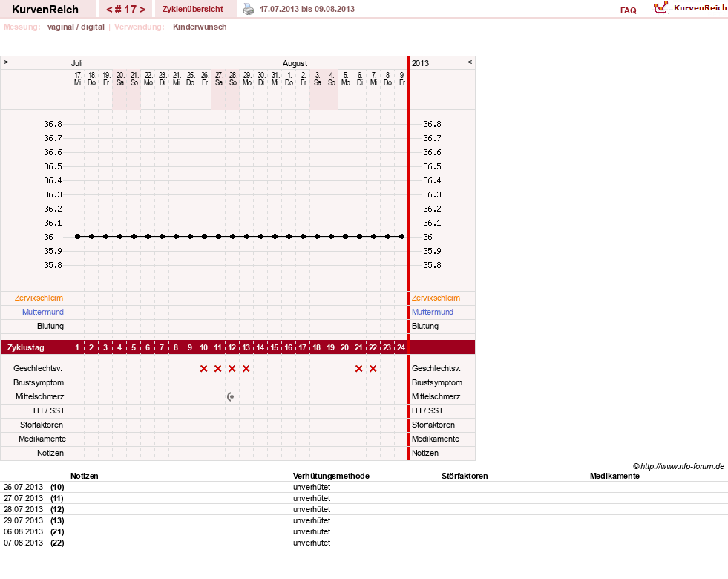The height and width of the screenshot is (579, 728).
Task: Click the '3. Sa' date column header
Action: click(317, 79)
